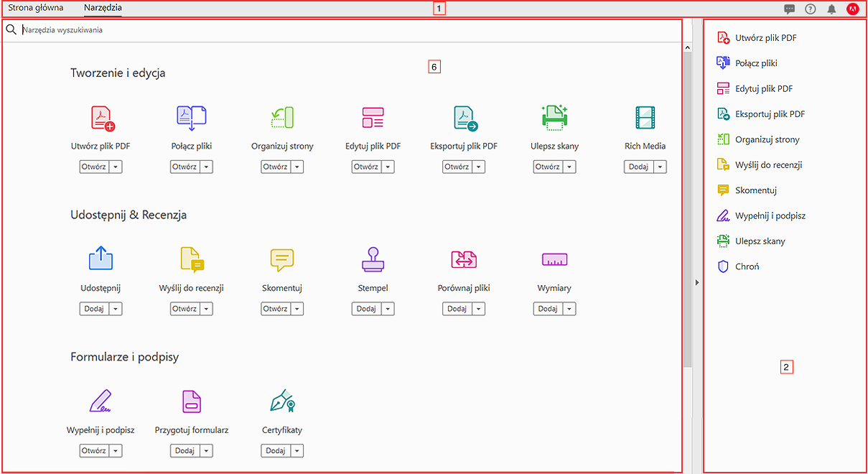Select the Narzędzia tab
Viewport: 868px width, 474px height.
point(103,9)
